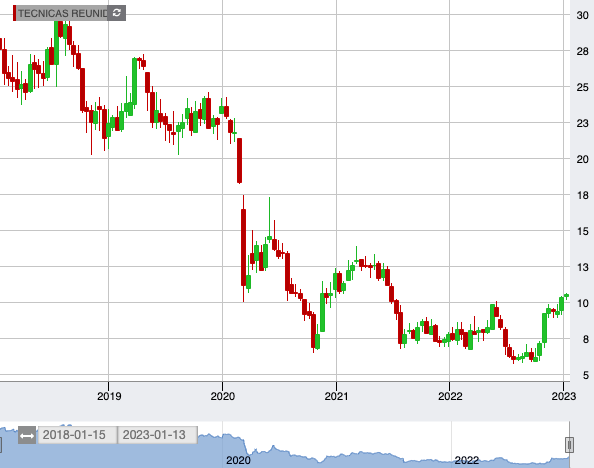Click the refresh icon beside TECNICAS REUNID legend
Image resolution: width=594 pixels, height=468 pixels.
tap(117, 13)
